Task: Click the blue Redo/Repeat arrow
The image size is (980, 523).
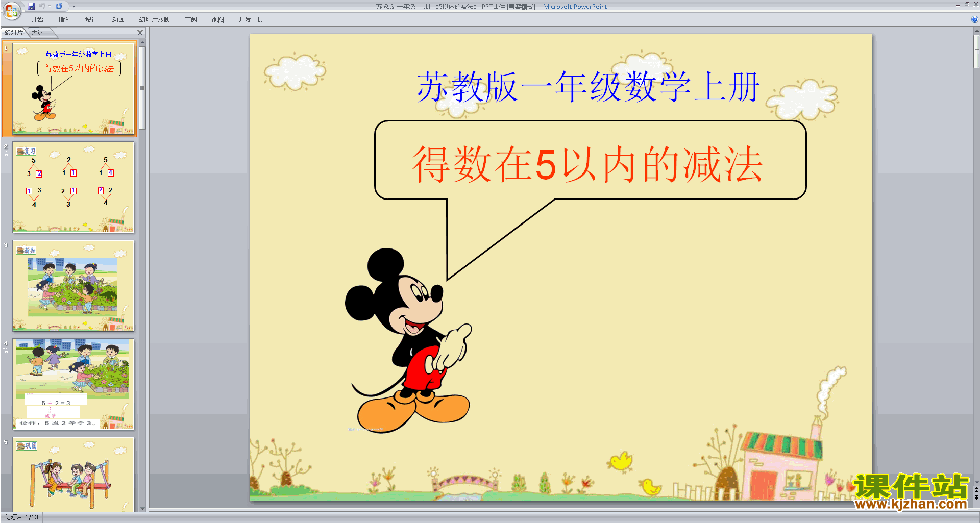Action: [x=59, y=6]
